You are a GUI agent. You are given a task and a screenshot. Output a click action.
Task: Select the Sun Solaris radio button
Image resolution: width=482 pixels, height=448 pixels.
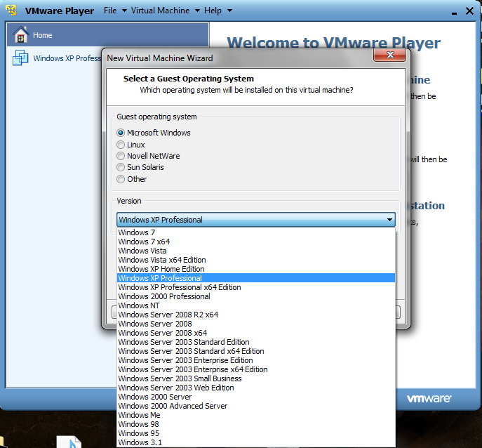coord(121,167)
